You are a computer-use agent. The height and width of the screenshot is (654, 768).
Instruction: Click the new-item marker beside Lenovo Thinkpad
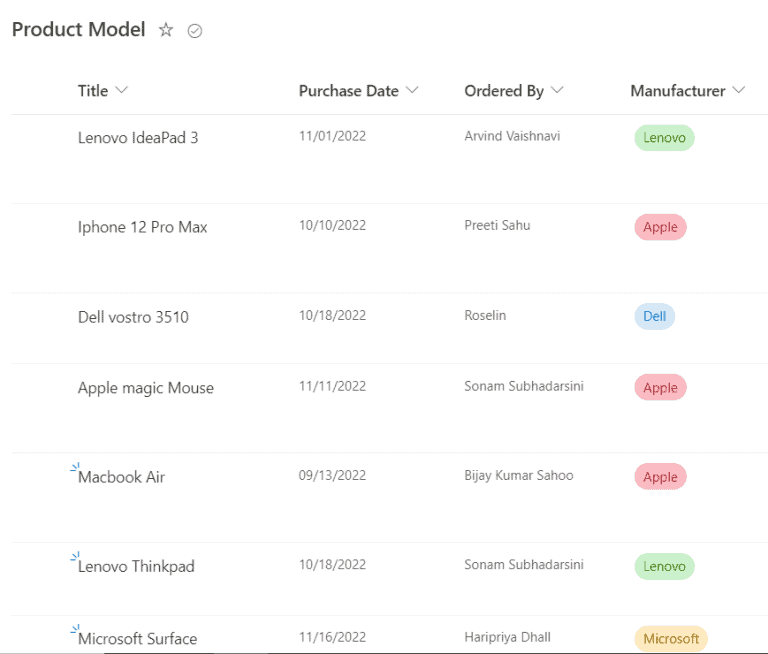[75, 557]
